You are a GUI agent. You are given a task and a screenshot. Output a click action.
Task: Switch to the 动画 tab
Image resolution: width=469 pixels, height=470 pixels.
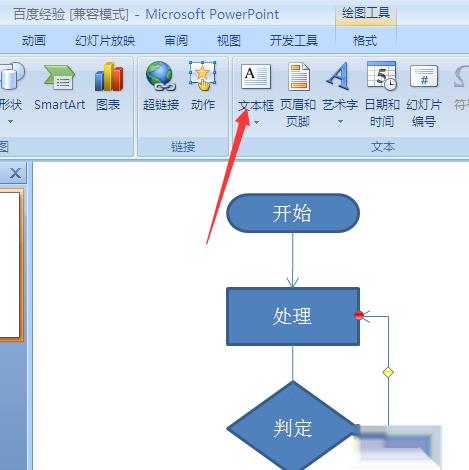click(x=34, y=41)
